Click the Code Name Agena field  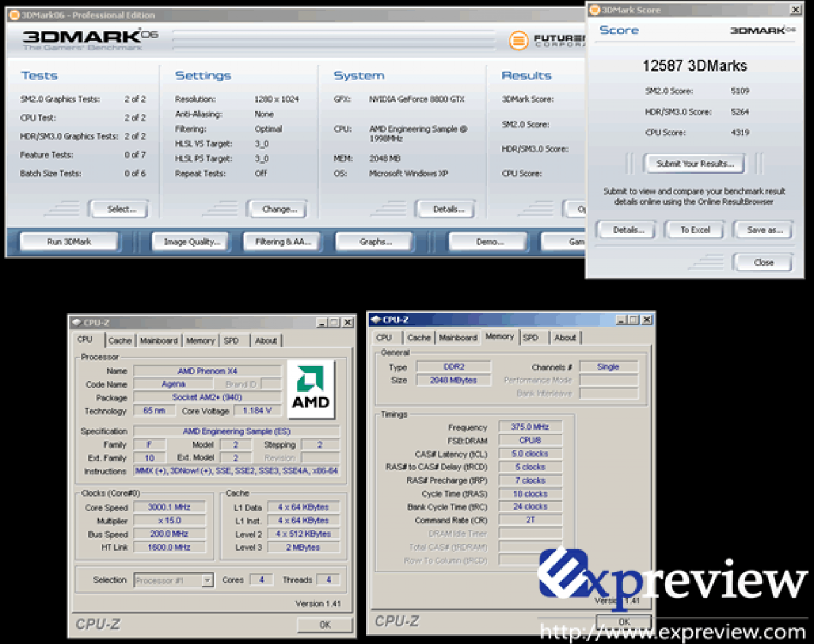(173, 385)
